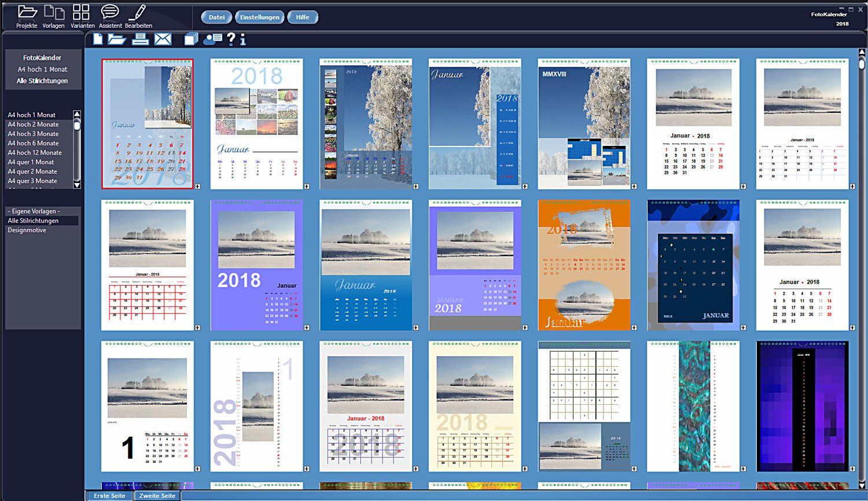Select the template with large black numeral 1

(x=148, y=406)
